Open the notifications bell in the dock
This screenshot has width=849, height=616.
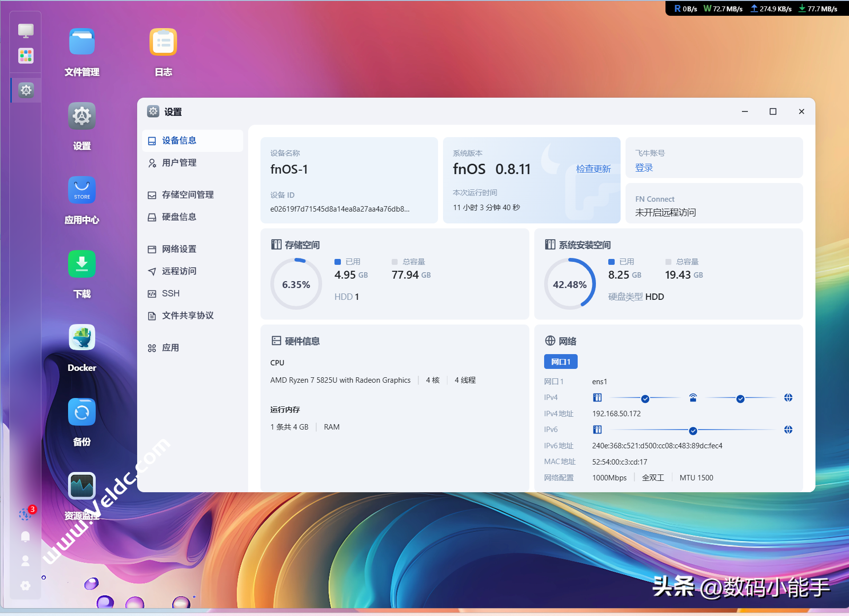click(x=26, y=537)
